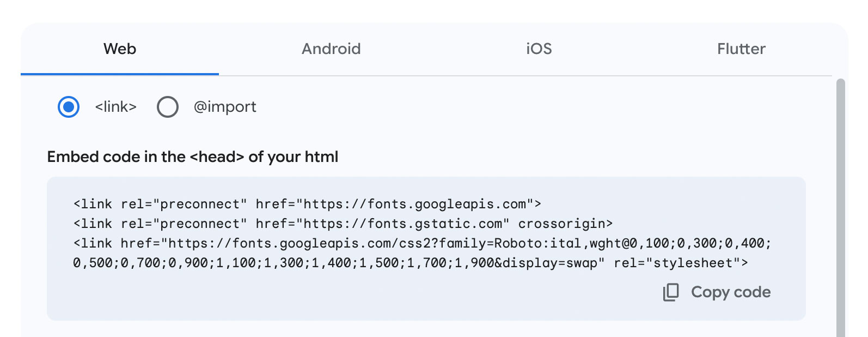Return to the Web tab
The height and width of the screenshot is (337, 868).
(x=119, y=49)
